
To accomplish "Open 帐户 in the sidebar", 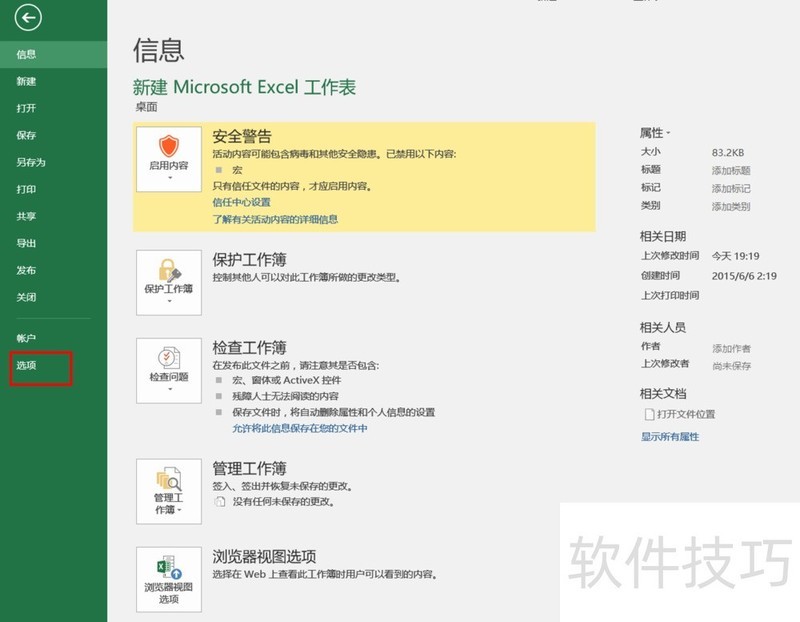I will click(54, 338).
